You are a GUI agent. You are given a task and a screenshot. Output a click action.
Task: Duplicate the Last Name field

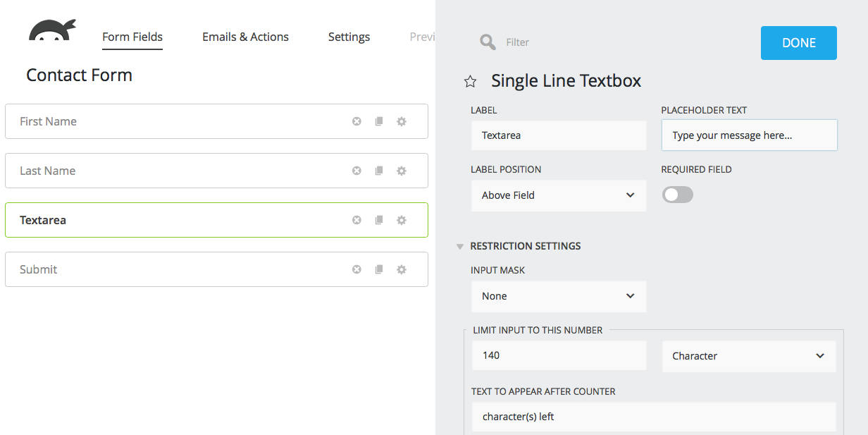point(379,171)
